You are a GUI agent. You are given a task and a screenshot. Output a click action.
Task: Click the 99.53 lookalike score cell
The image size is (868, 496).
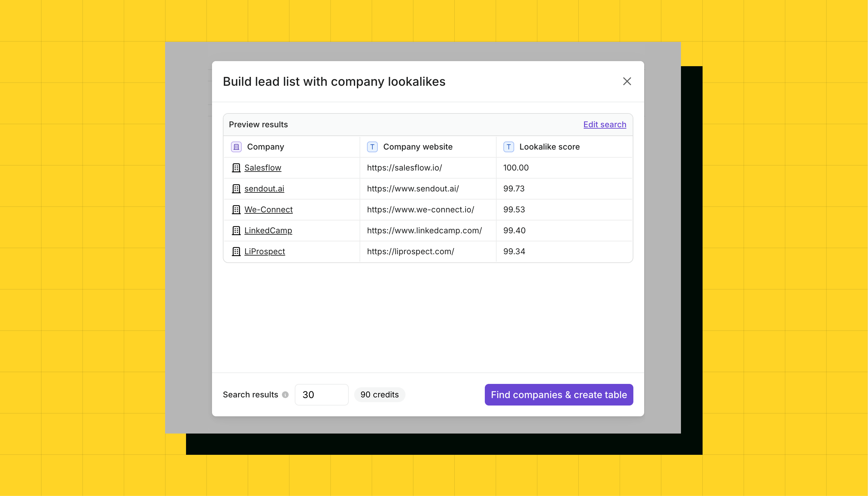(564, 209)
